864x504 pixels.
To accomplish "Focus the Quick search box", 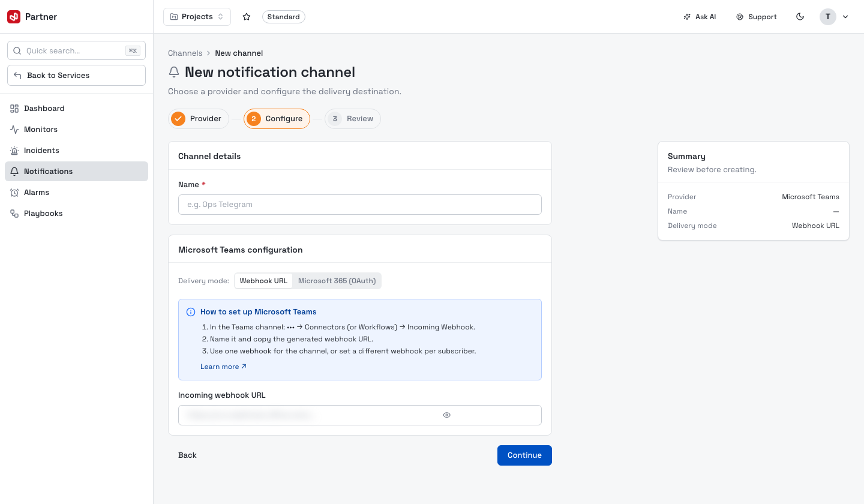I will 76,51.
